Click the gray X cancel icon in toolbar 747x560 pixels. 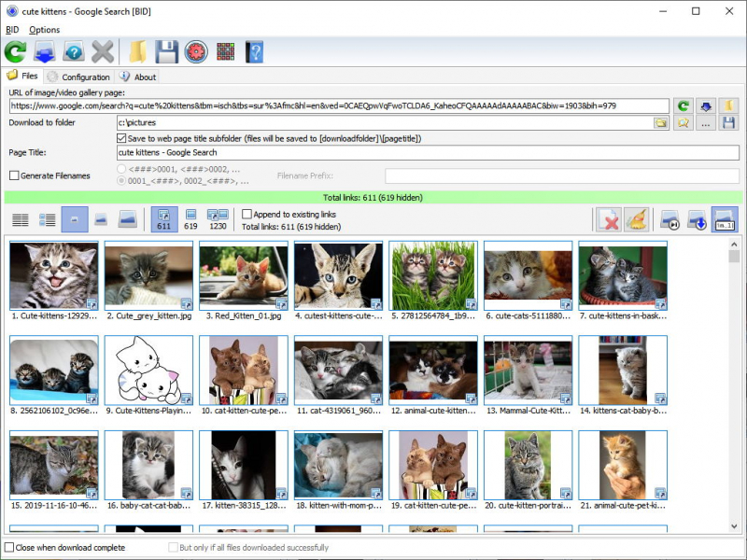[103, 51]
